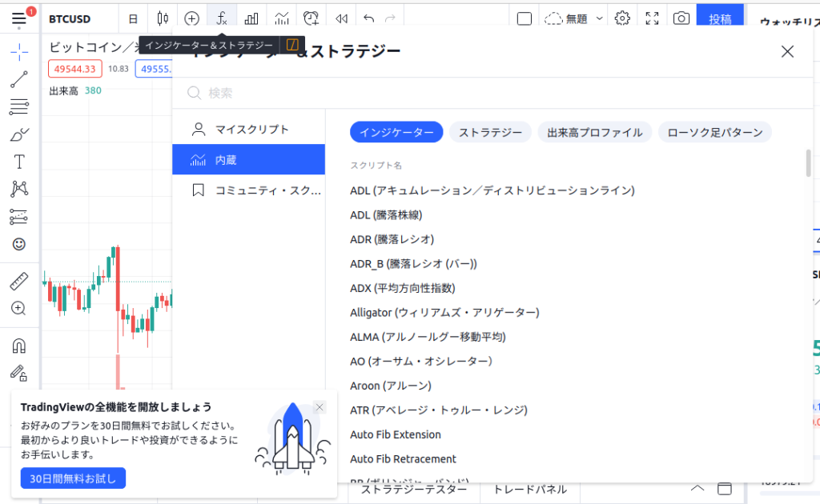The width and height of the screenshot is (820, 504).
Task: Select the crosshair cursor tool
Action: pos(19,51)
